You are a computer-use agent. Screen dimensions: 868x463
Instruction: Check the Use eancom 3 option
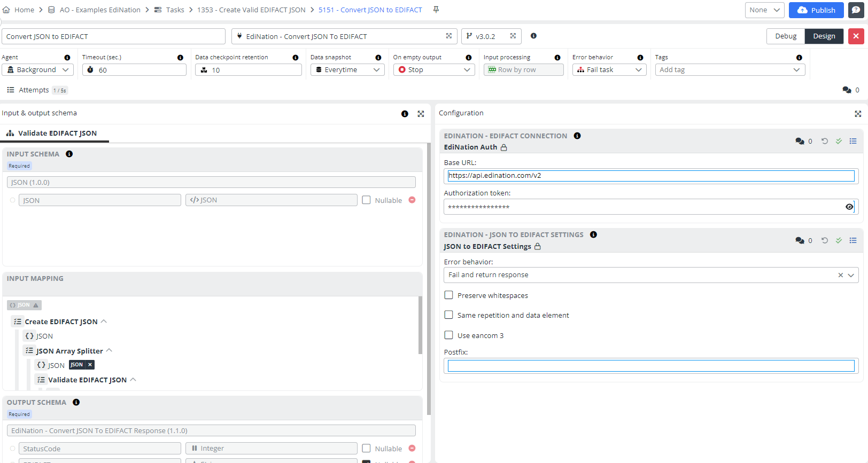click(x=449, y=335)
